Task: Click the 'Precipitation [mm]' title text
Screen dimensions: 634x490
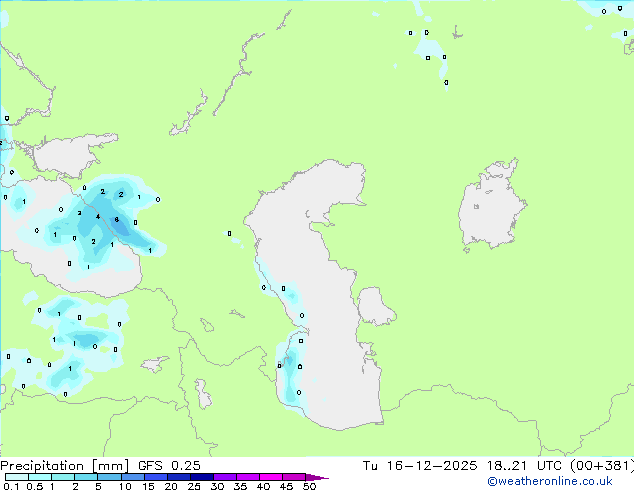Action: click(x=64, y=466)
